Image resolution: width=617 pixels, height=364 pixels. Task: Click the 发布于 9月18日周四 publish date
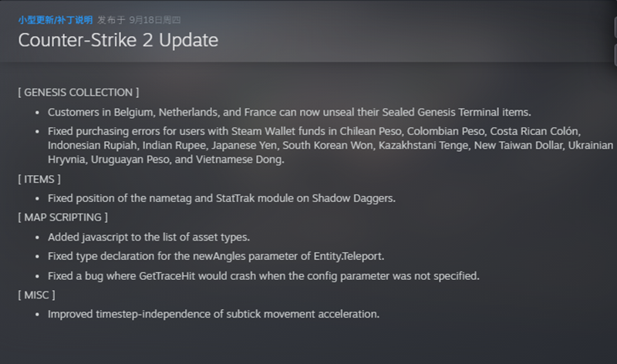[138, 19]
